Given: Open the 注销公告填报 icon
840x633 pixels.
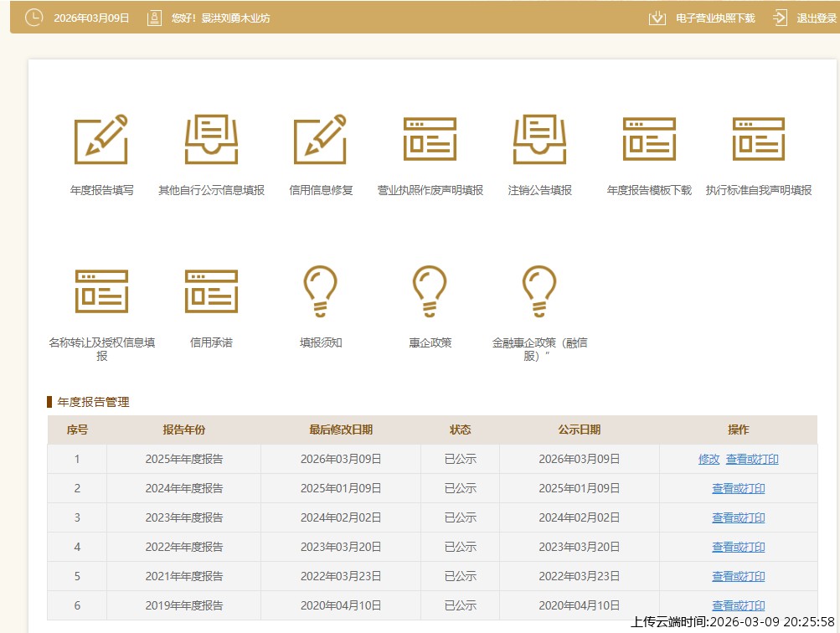Looking at the screenshot, I should tap(539, 140).
